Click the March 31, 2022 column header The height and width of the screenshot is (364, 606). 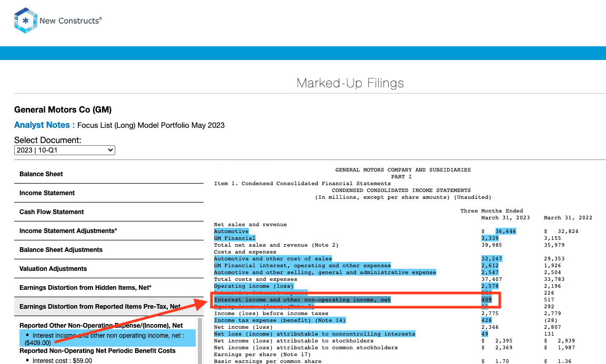coord(568,218)
